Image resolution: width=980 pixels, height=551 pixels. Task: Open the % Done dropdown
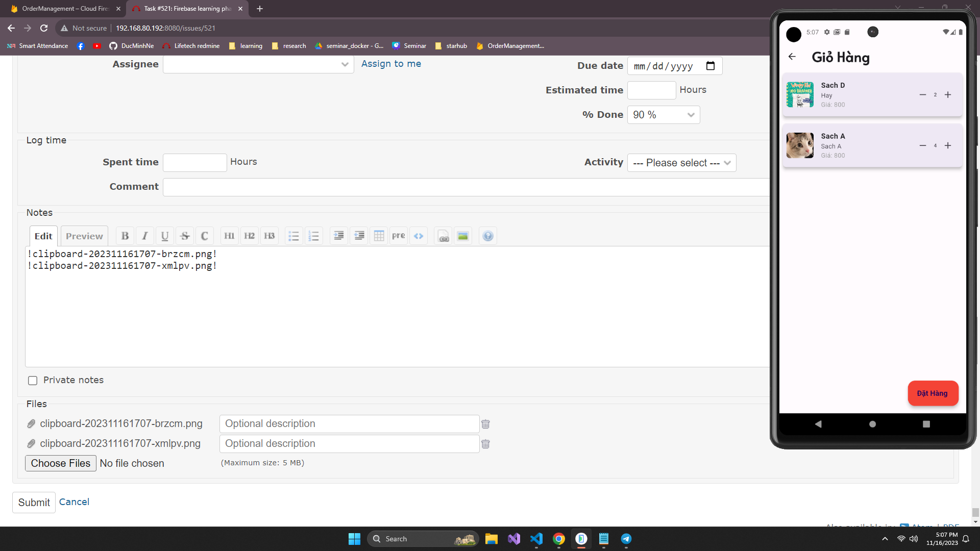tap(663, 115)
